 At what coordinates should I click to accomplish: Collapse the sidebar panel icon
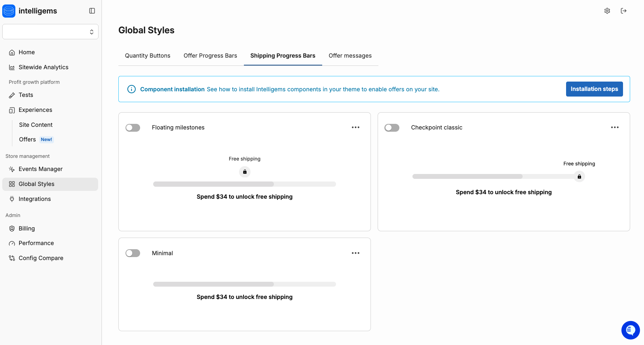pos(92,11)
